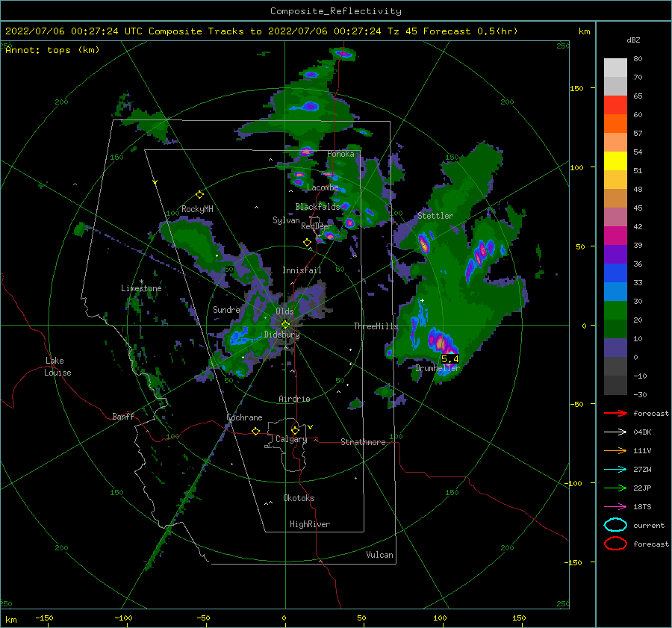Click the Calgary city label
672x628 pixels.
(291, 439)
